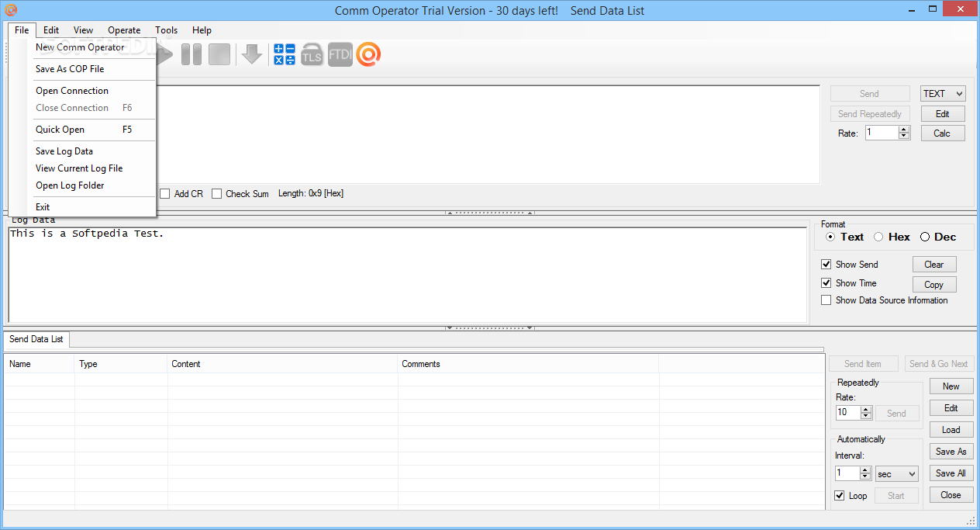Click the Content column header
Image resolution: width=980 pixels, height=530 pixels.
pos(283,364)
